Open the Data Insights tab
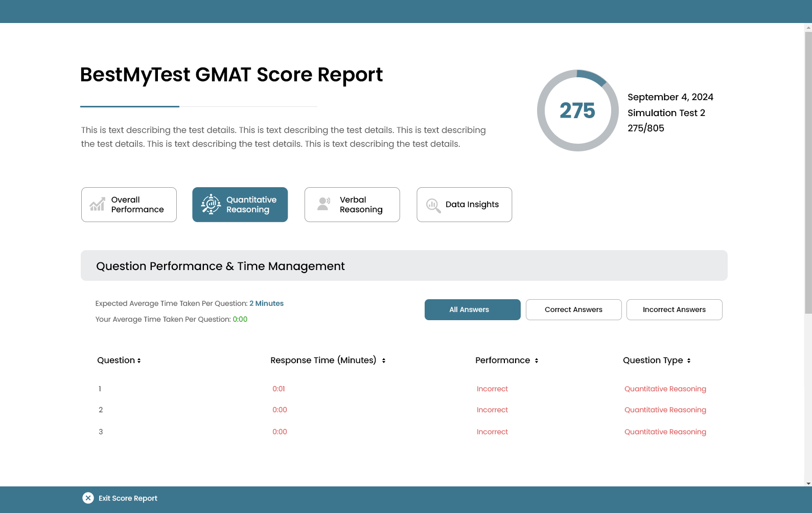The height and width of the screenshot is (513, 812). (x=465, y=205)
